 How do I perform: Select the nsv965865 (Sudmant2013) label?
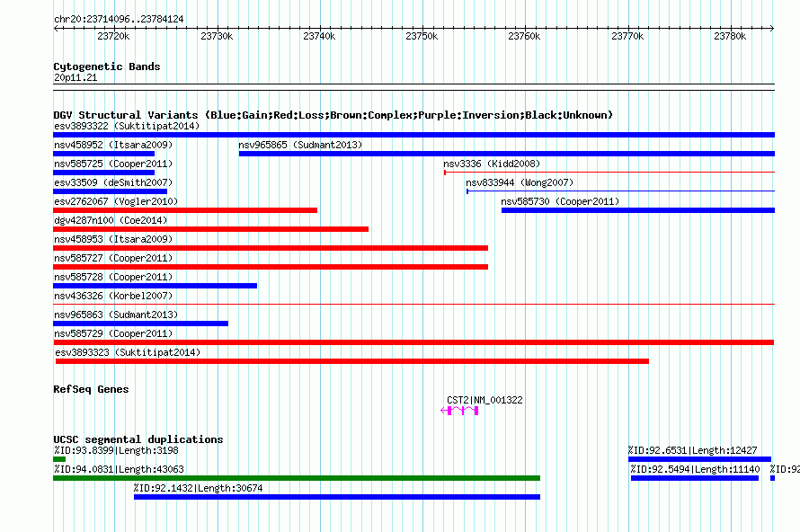point(300,145)
